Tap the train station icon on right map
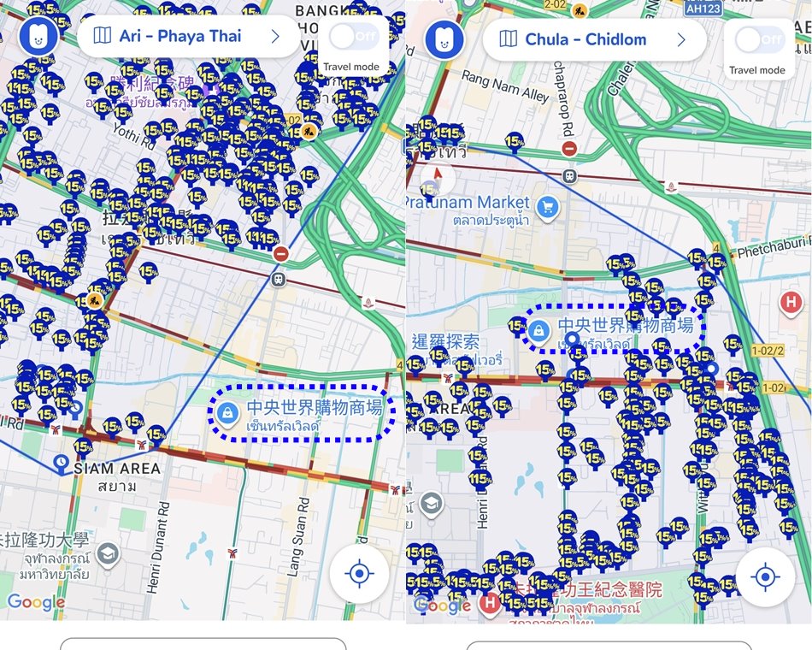812x650 pixels. click(569, 176)
